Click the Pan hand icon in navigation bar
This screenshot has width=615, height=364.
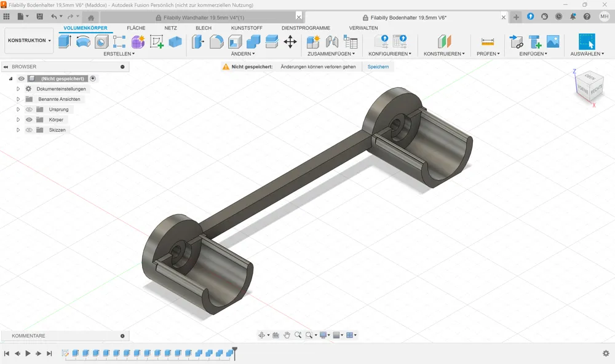click(x=287, y=335)
